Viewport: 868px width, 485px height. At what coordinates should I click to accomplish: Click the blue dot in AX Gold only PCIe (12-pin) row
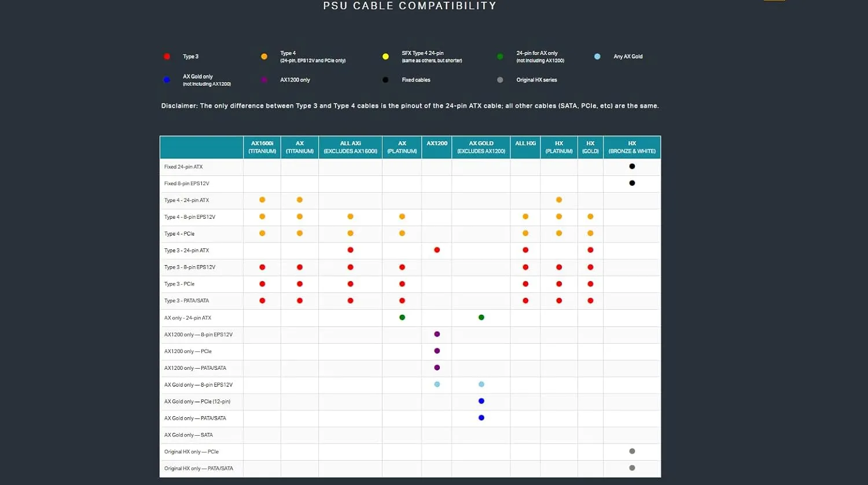481,401
